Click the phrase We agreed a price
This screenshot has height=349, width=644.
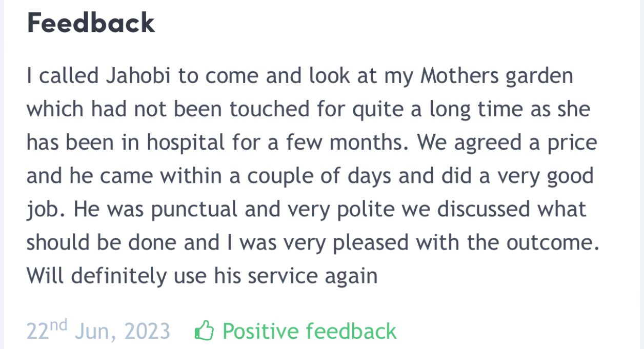[507, 142]
